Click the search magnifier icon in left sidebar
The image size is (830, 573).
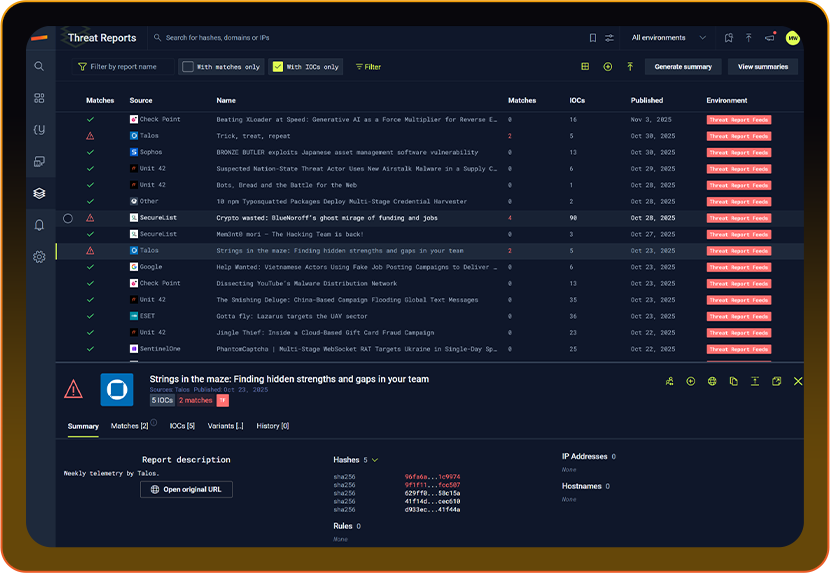[39, 66]
